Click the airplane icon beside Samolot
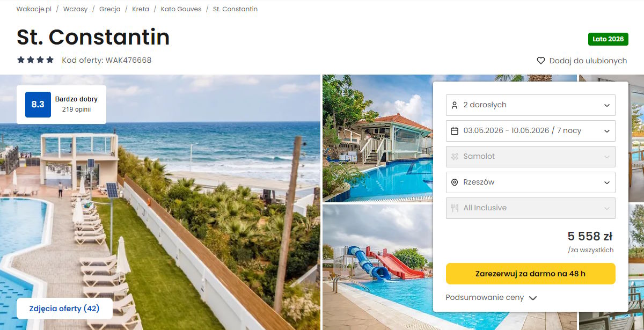The image size is (644, 330). 455,157
